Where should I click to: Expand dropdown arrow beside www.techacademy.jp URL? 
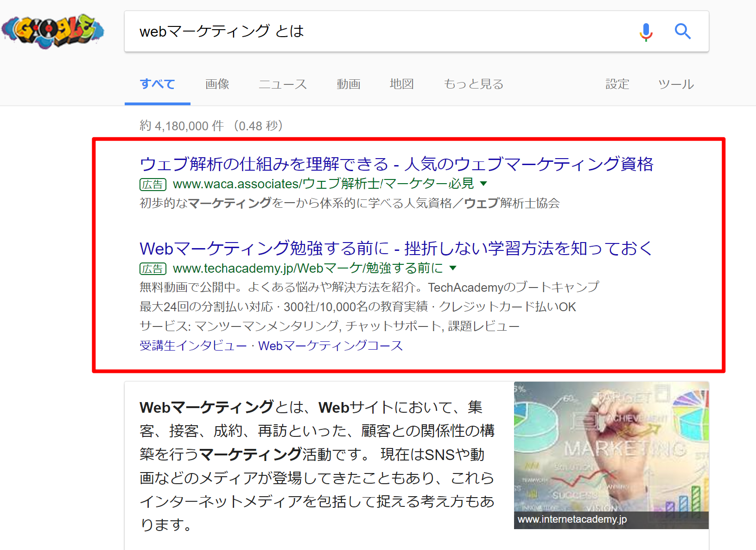click(x=453, y=268)
